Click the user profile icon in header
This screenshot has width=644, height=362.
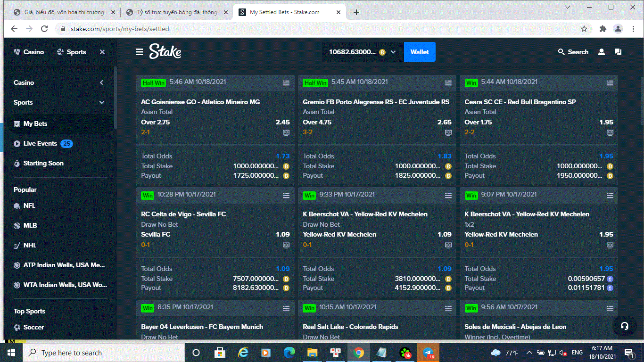[601, 52]
